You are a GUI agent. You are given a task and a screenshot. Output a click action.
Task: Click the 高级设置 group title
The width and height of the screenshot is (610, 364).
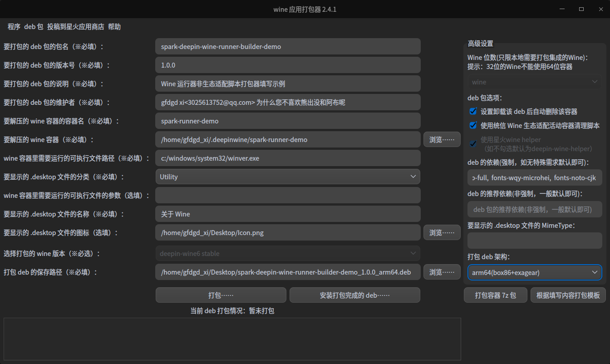point(480,44)
